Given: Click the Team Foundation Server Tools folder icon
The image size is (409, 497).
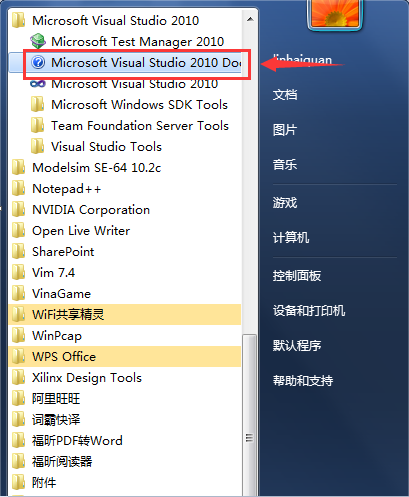Looking at the screenshot, I should [x=37, y=125].
